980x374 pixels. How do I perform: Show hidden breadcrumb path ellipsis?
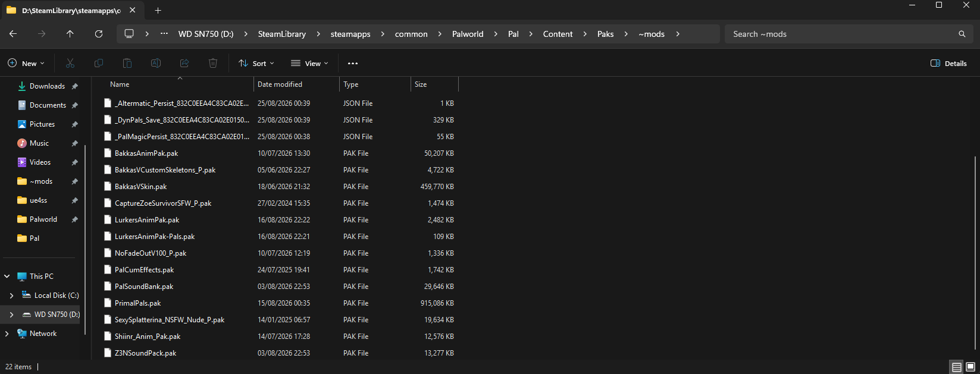tap(164, 34)
